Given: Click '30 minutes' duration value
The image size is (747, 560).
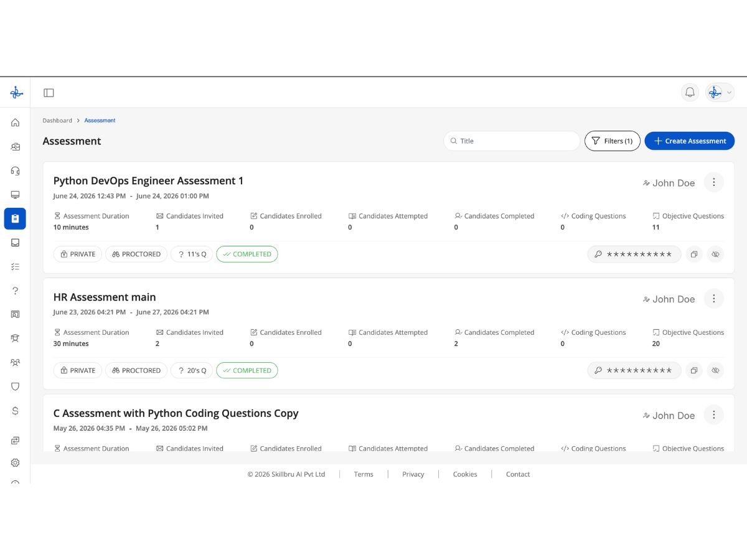Looking at the screenshot, I should 71,343.
